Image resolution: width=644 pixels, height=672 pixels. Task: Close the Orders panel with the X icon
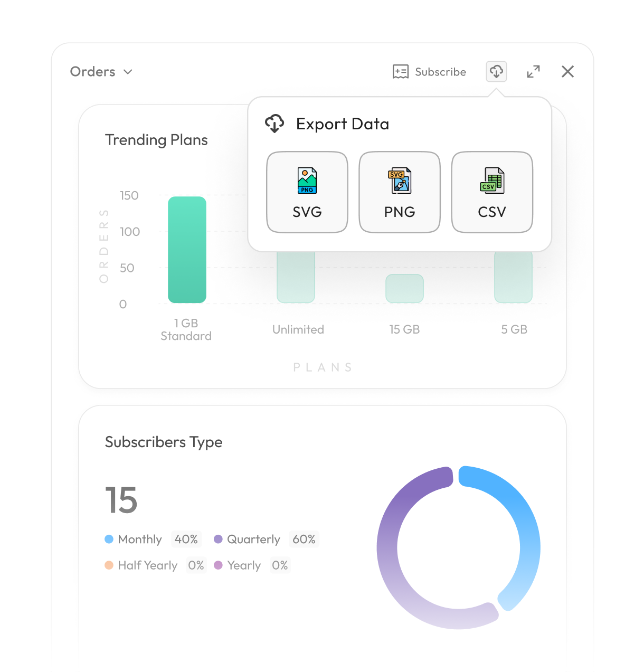[x=568, y=71]
